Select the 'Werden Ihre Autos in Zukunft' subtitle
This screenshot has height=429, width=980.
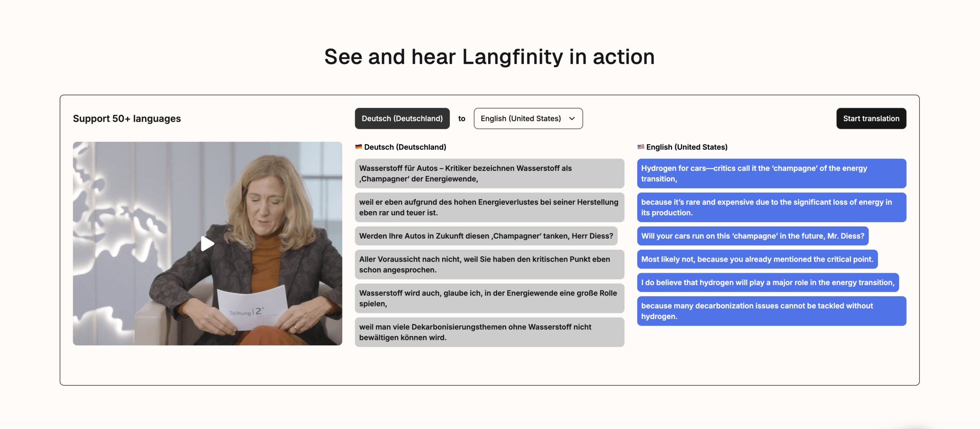486,236
